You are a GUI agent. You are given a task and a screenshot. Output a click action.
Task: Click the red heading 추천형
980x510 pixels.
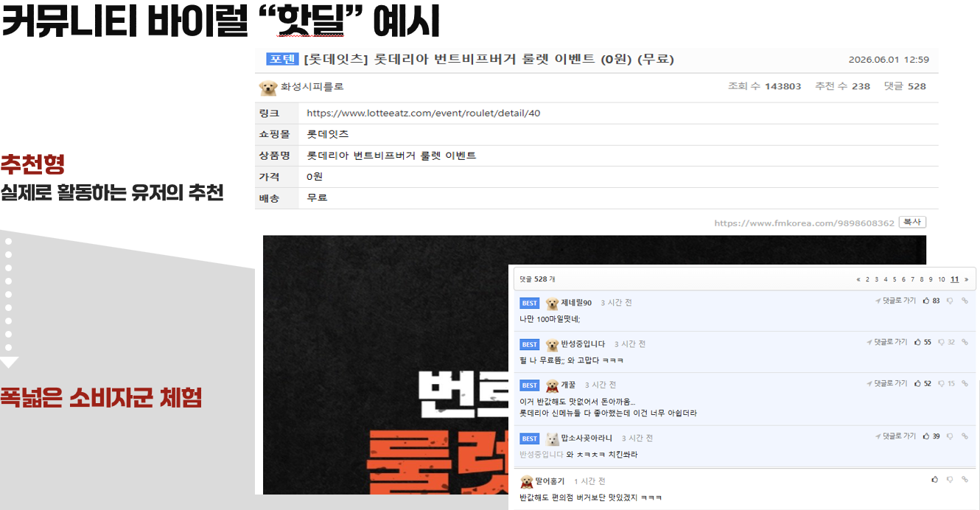(32, 165)
